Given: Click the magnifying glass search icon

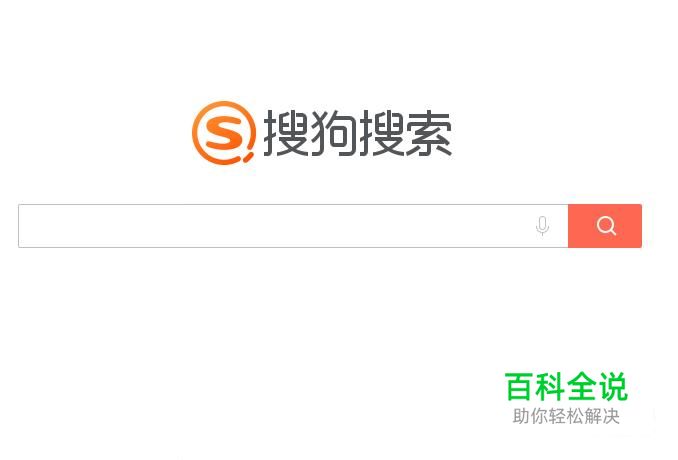Looking at the screenshot, I should [606, 226].
